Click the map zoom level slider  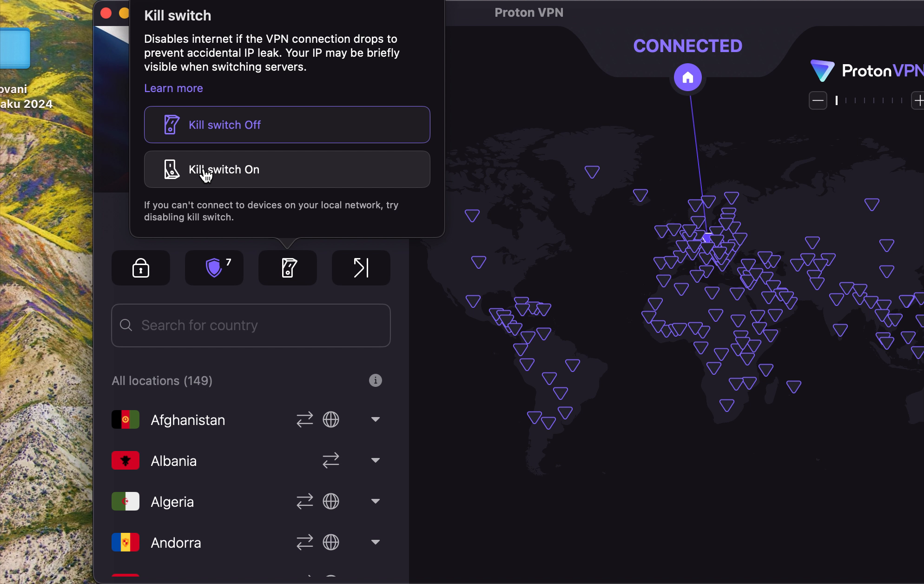click(869, 100)
